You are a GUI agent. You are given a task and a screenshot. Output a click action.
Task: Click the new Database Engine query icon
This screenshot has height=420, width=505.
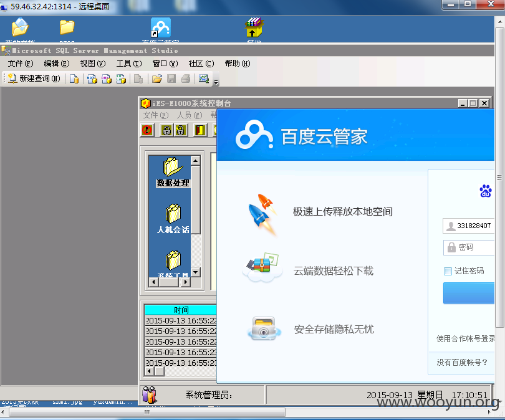click(74, 79)
